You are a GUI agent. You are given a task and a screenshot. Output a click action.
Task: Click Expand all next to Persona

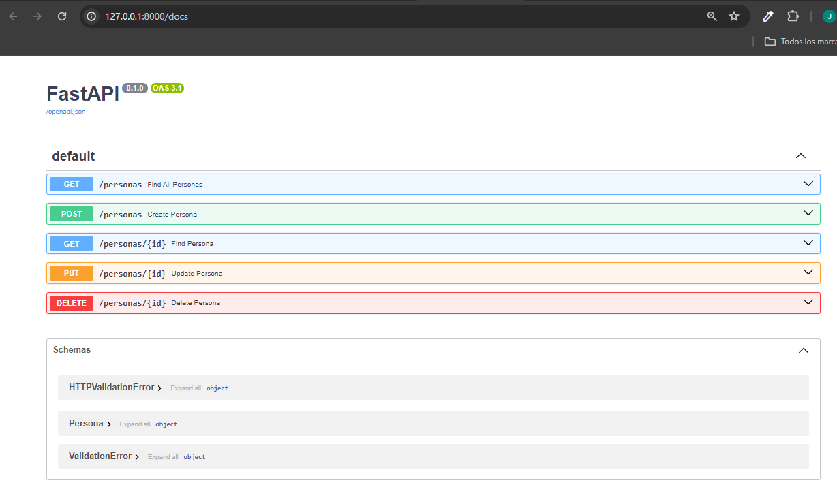(135, 424)
